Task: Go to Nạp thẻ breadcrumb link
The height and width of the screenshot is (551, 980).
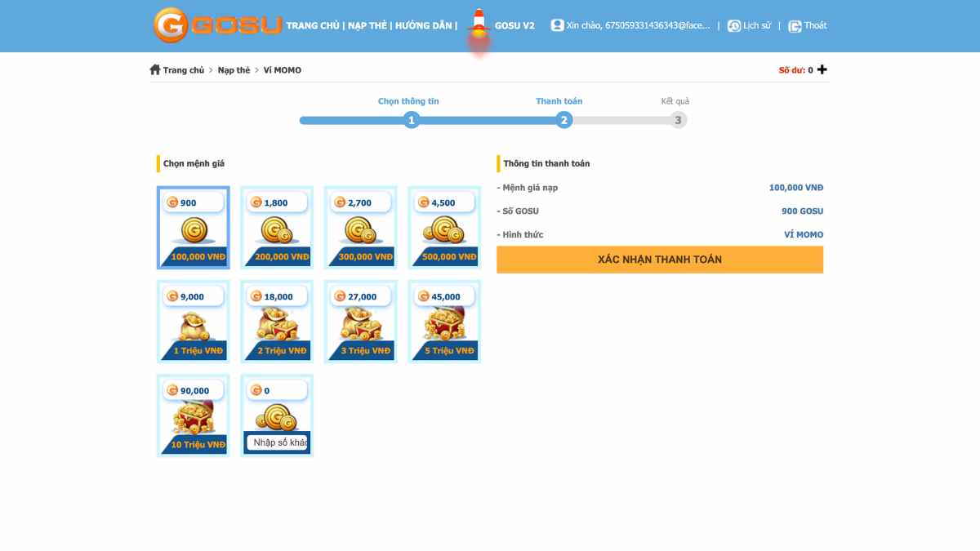Action: point(234,70)
